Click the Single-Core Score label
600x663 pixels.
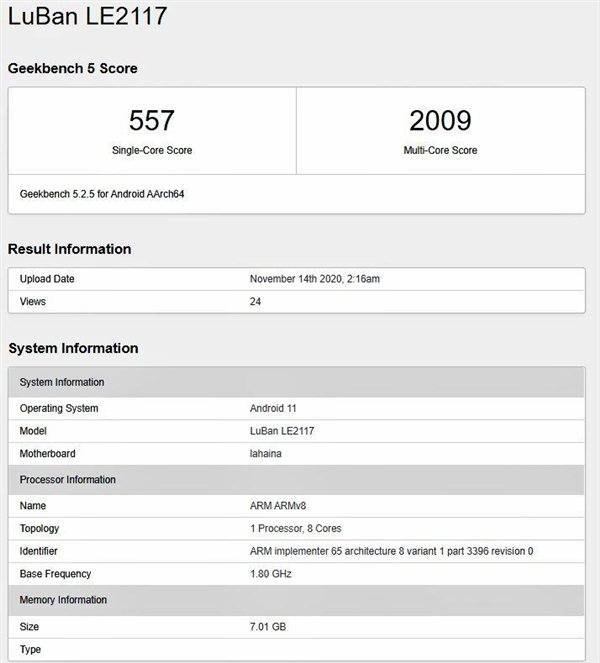(x=152, y=150)
